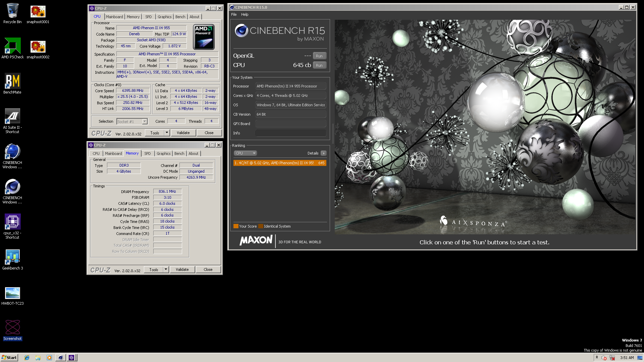This screenshot has width=644, height=362.
Task: Open About tab in top CPU-Z window
Action: [195, 17]
